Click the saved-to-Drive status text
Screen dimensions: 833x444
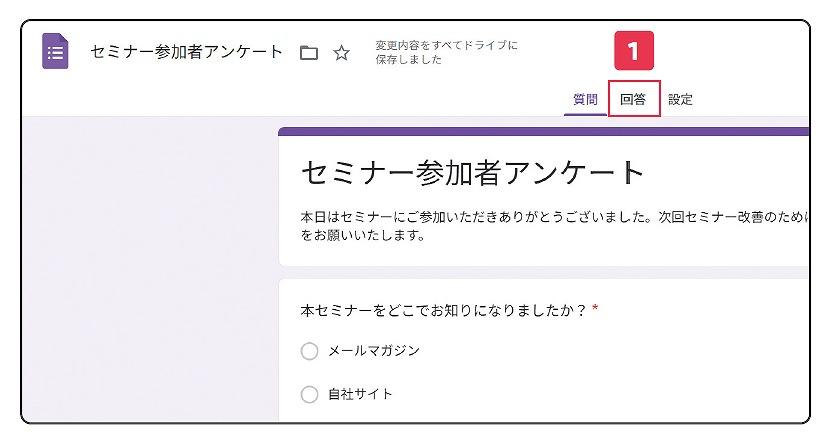tap(446, 52)
